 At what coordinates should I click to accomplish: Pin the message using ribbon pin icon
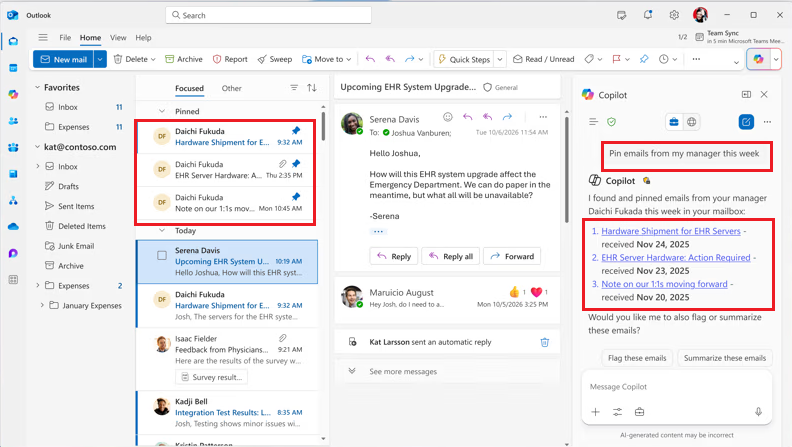click(x=644, y=59)
